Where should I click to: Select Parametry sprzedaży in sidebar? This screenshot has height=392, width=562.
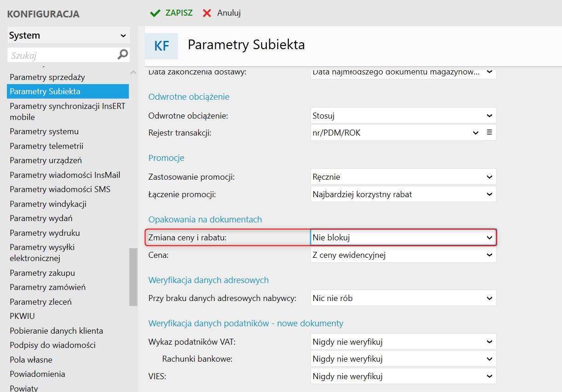pos(47,77)
